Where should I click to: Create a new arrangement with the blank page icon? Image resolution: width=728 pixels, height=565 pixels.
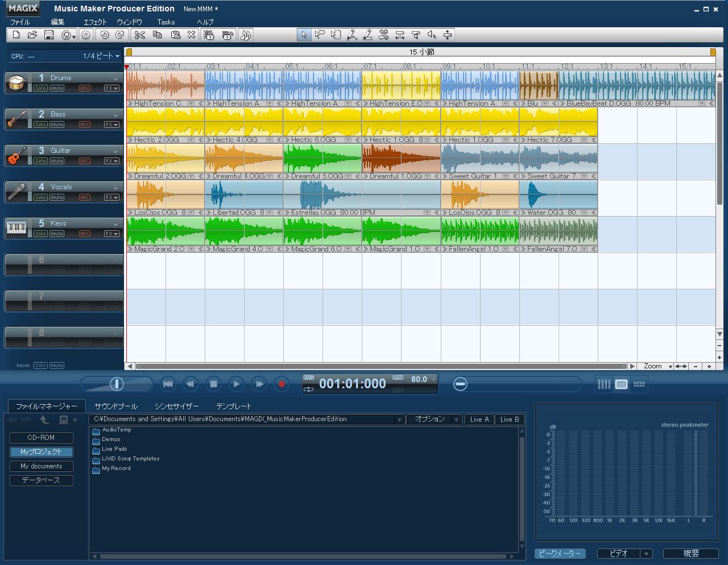tap(16, 35)
